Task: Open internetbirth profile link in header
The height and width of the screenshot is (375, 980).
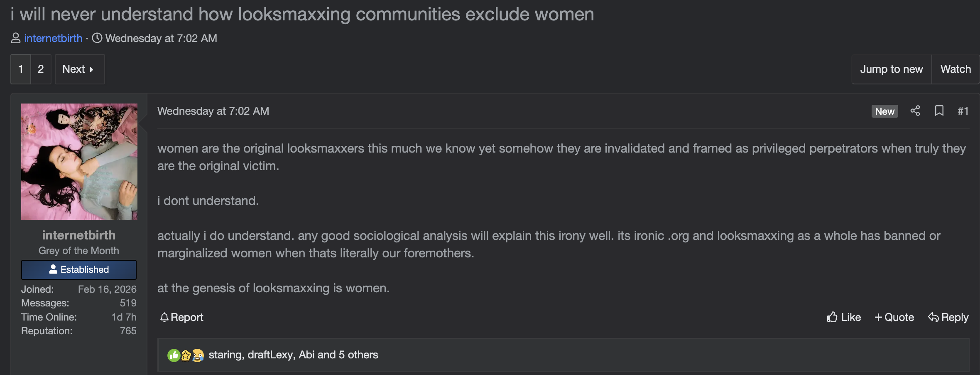Action: (53, 38)
